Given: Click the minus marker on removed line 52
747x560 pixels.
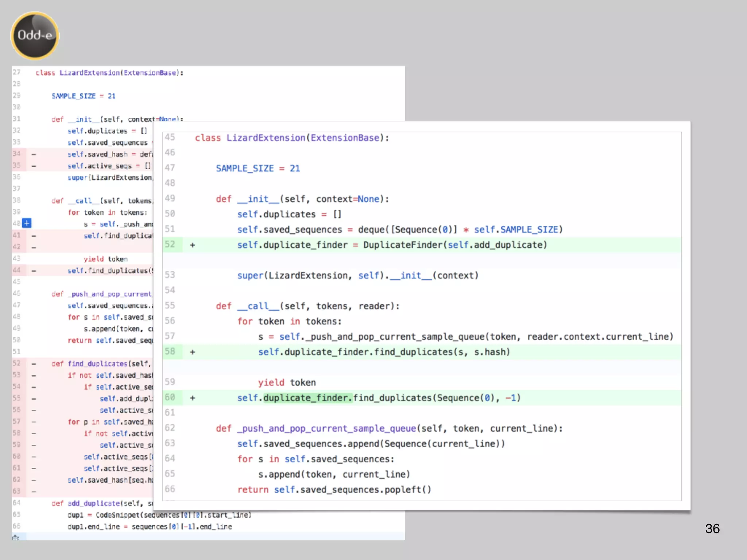Looking at the screenshot, I should tap(34, 363).
